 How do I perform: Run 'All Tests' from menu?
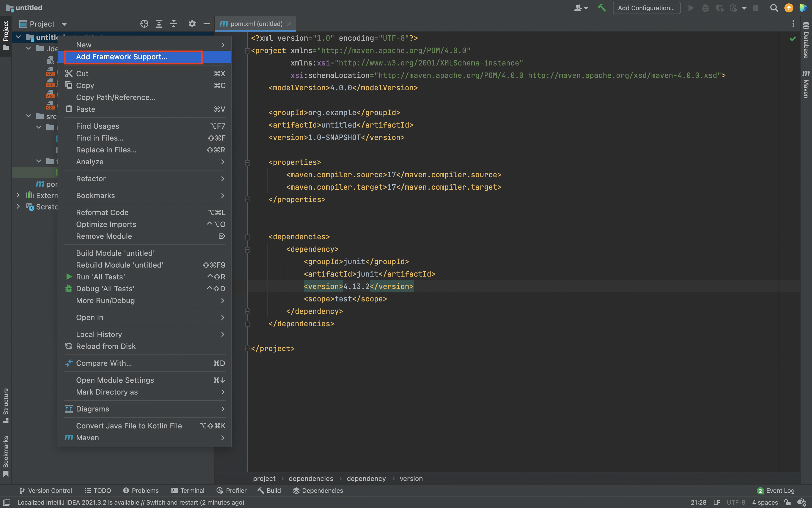point(145,277)
